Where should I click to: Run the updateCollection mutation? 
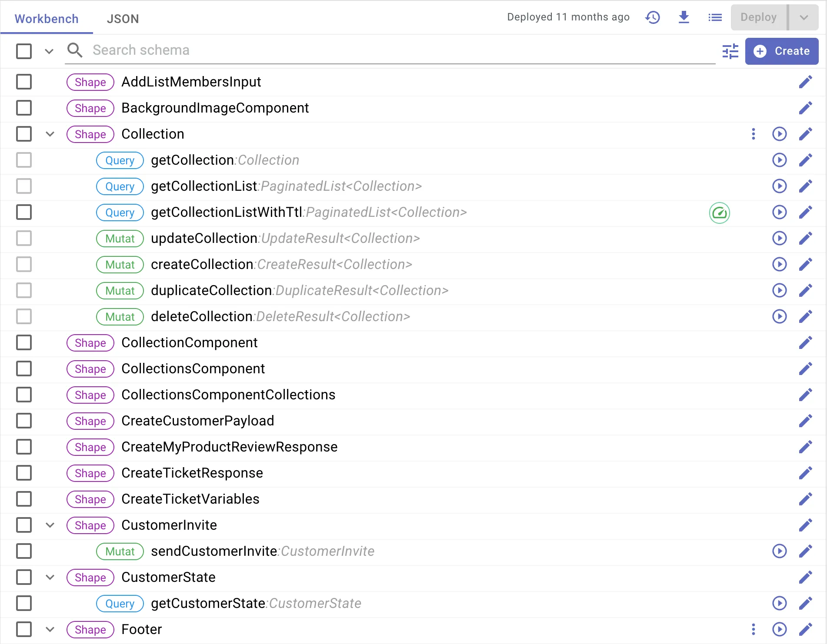click(x=780, y=238)
